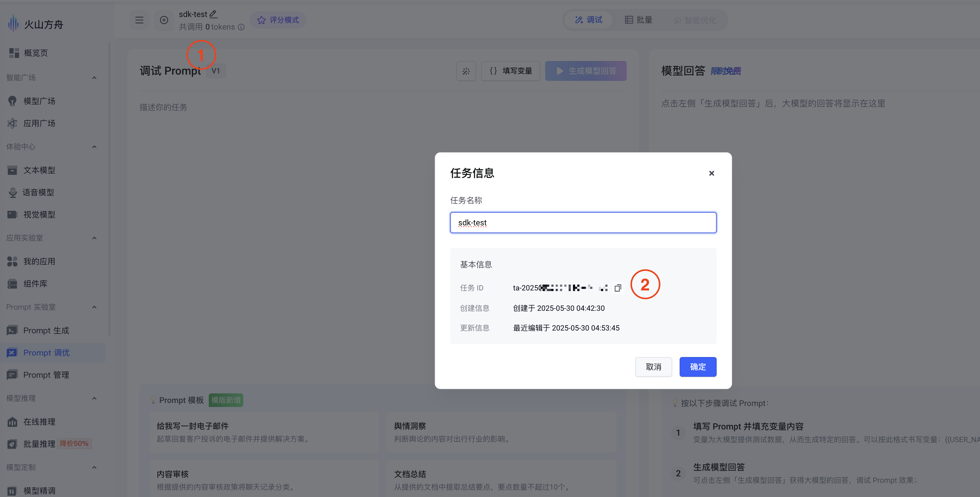Open 概览页 in sidebar
The height and width of the screenshot is (497, 980).
pyautogui.click(x=52, y=53)
